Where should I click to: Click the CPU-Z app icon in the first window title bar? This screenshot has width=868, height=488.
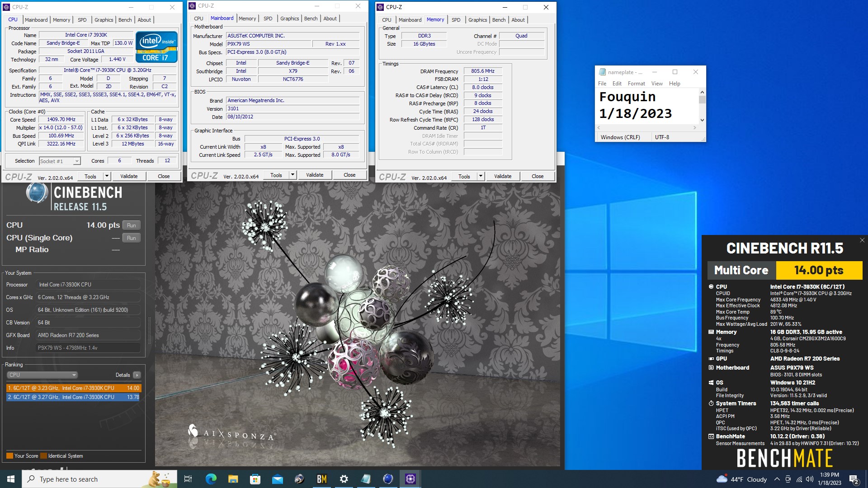point(6,7)
